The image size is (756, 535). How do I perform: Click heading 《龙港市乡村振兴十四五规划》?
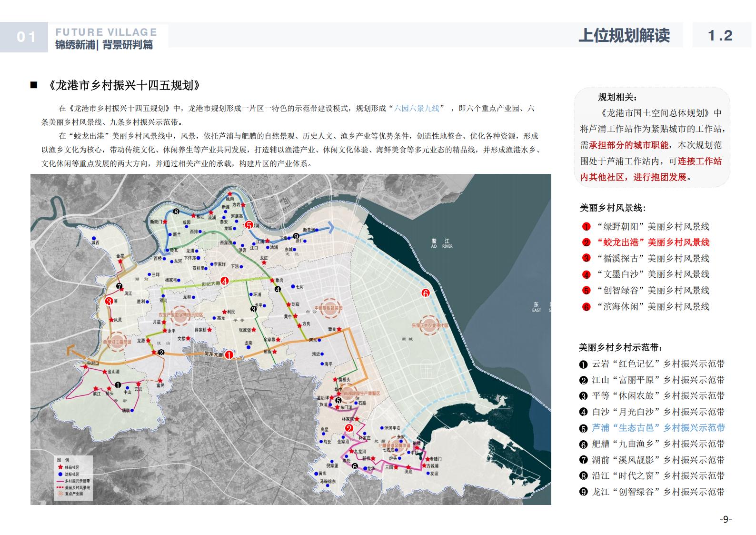click(124, 85)
